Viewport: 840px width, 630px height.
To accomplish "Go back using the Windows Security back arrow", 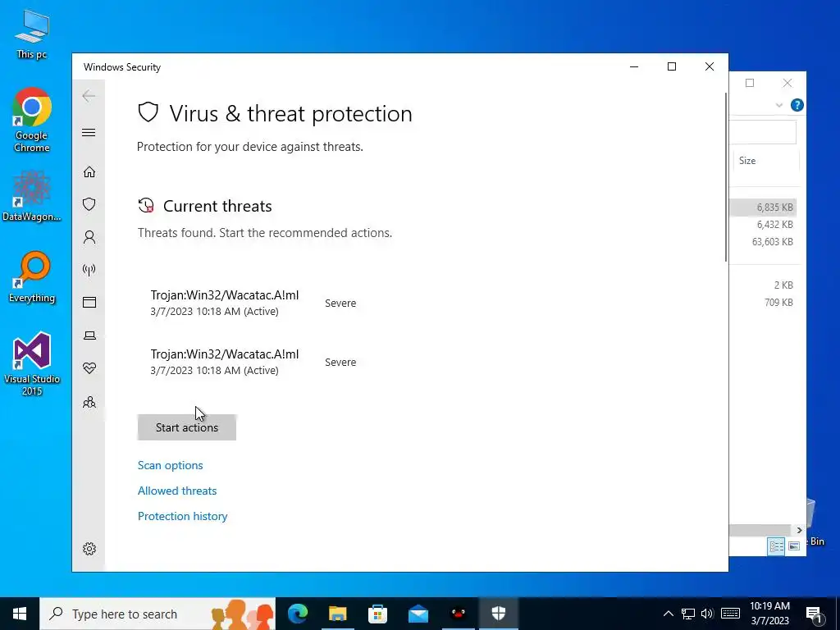I will coord(89,96).
